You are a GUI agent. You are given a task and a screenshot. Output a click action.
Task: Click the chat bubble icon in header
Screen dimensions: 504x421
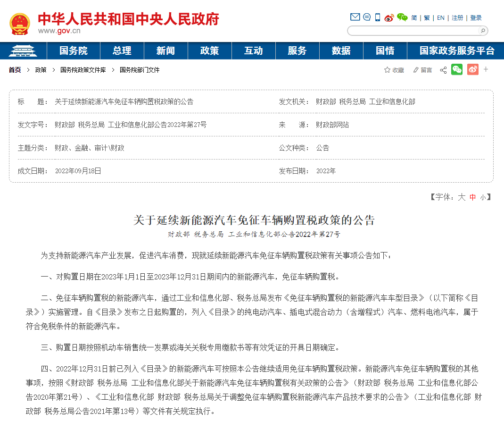367,17
